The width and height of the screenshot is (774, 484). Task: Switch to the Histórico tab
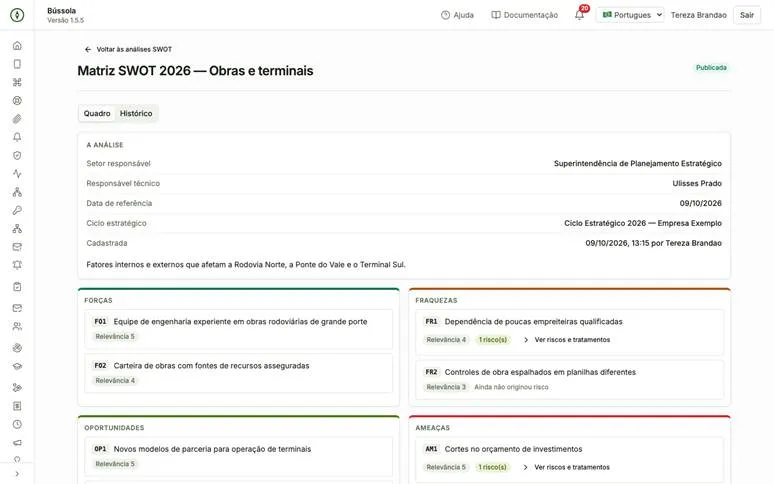pos(136,113)
